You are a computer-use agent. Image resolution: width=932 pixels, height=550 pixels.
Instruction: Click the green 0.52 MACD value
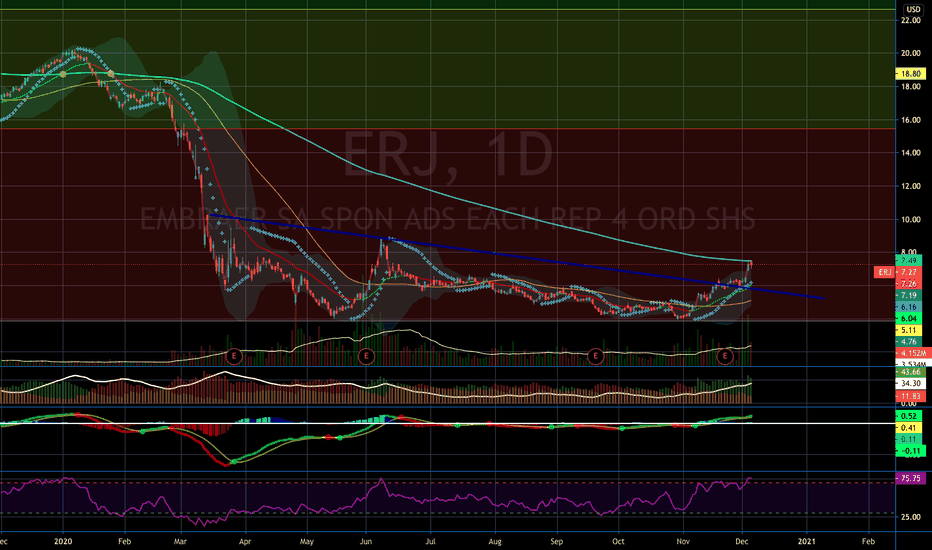point(909,416)
